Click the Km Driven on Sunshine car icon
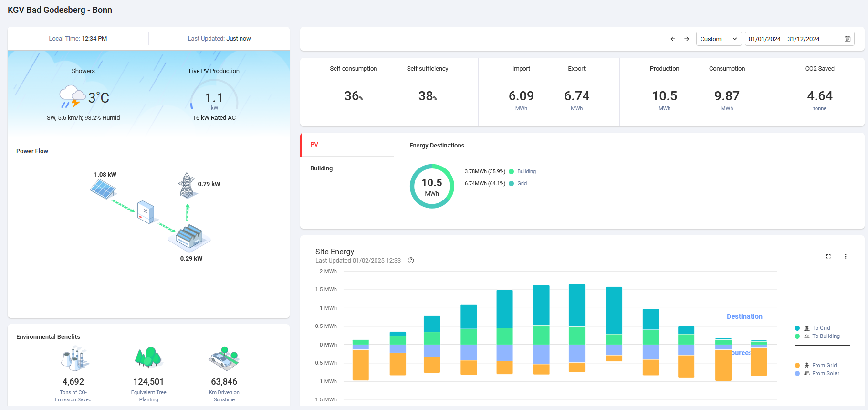868x410 pixels. [x=224, y=358]
